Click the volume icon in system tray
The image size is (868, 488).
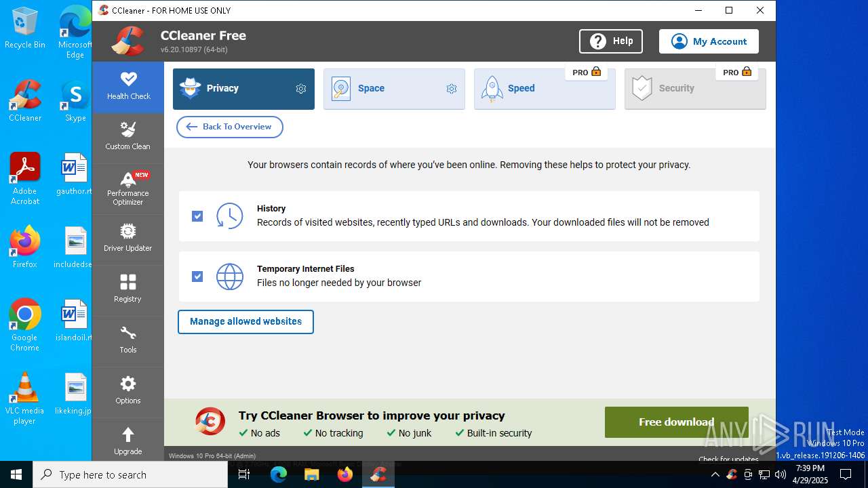tap(781, 474)
